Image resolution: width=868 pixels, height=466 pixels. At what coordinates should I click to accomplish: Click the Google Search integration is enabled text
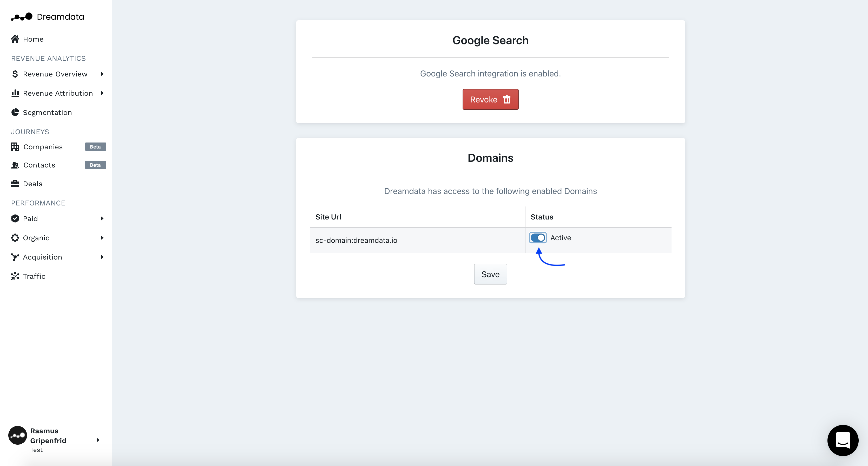coord(490,74)
